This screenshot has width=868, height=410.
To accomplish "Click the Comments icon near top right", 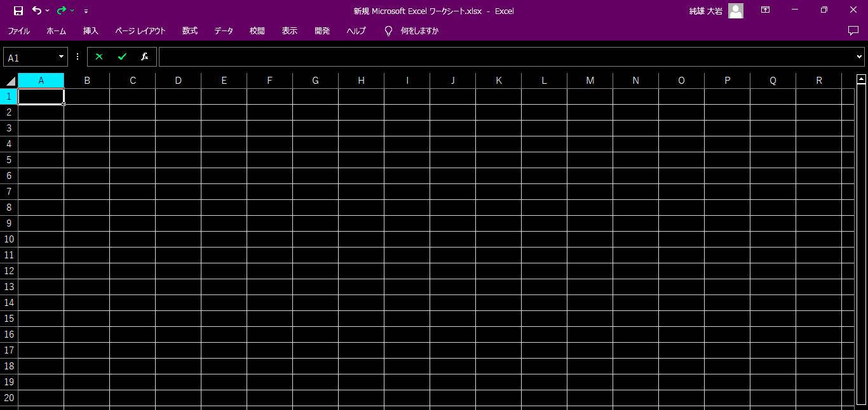I will pos(852,30).
